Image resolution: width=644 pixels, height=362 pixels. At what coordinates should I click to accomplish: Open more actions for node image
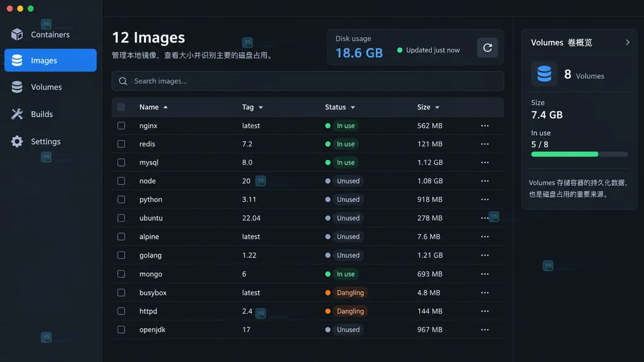pos(485,181)
